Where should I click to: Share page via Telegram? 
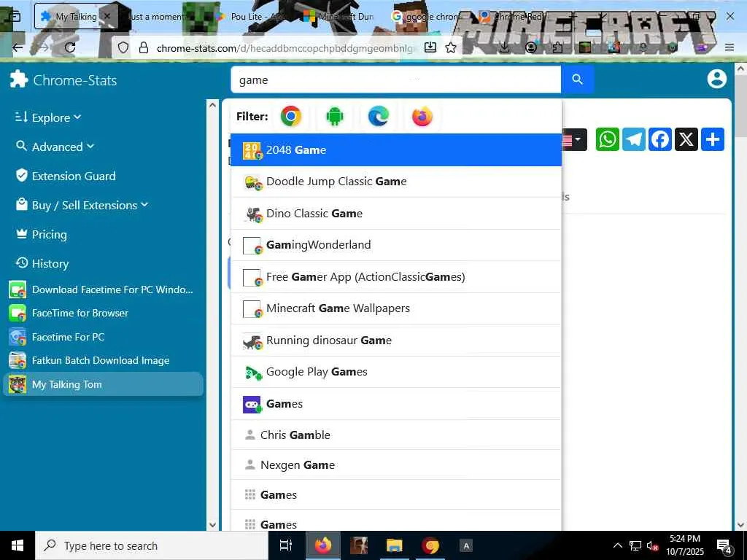coord(634,139)
